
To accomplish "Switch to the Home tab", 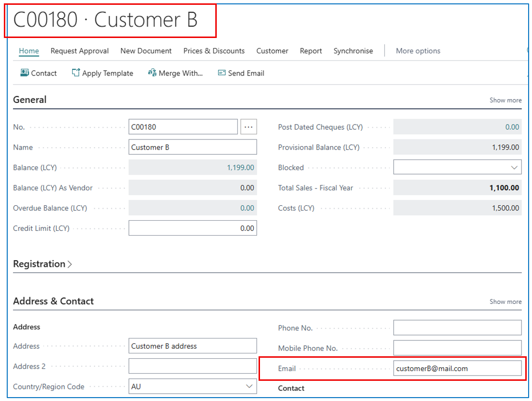I will click(29, 51).
